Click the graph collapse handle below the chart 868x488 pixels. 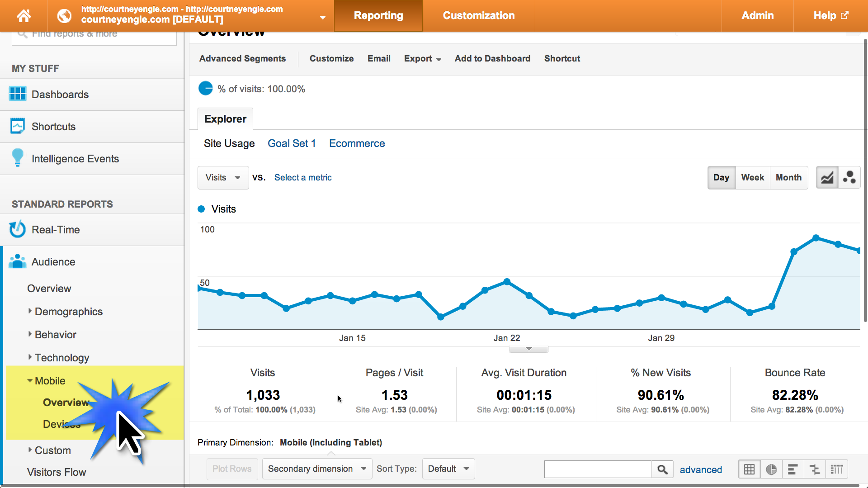coord(528,349)
